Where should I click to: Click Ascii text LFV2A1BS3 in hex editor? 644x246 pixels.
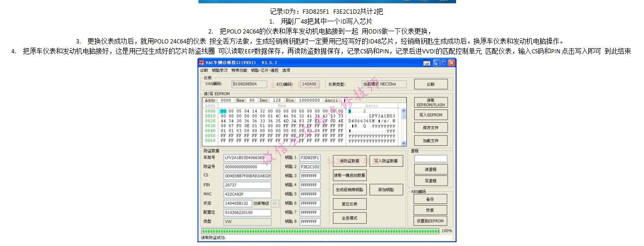point(382,116)
